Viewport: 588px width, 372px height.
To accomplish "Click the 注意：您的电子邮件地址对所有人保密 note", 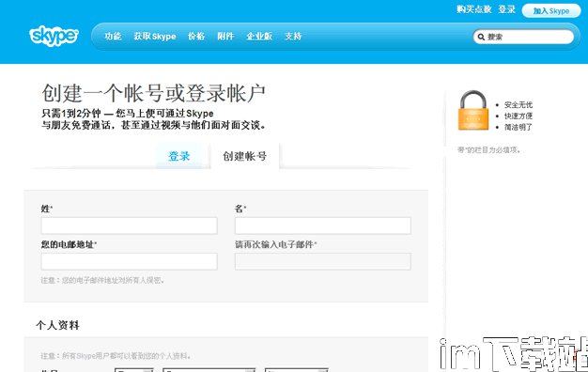I will pos(102,280).
